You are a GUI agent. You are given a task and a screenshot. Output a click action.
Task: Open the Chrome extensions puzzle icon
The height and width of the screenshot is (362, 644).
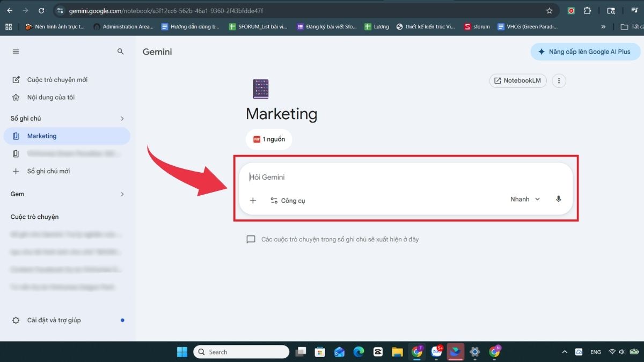tap(587, 11)
